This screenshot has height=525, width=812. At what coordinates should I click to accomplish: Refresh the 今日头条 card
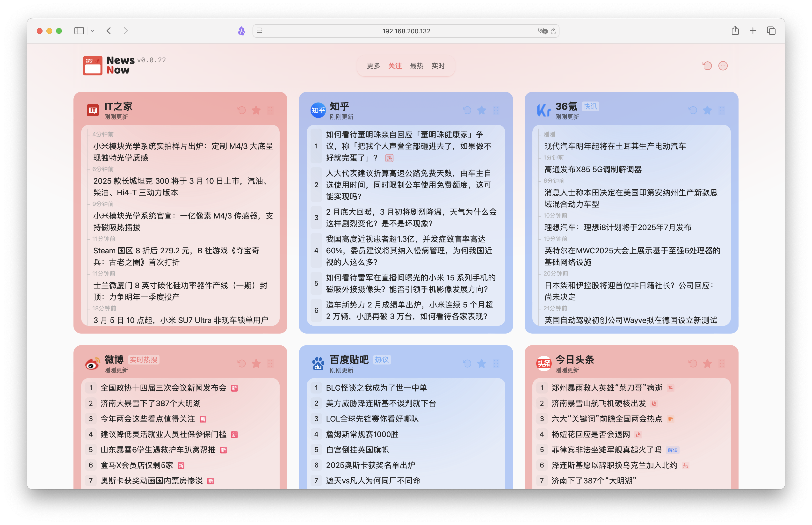tap(692, 363)
